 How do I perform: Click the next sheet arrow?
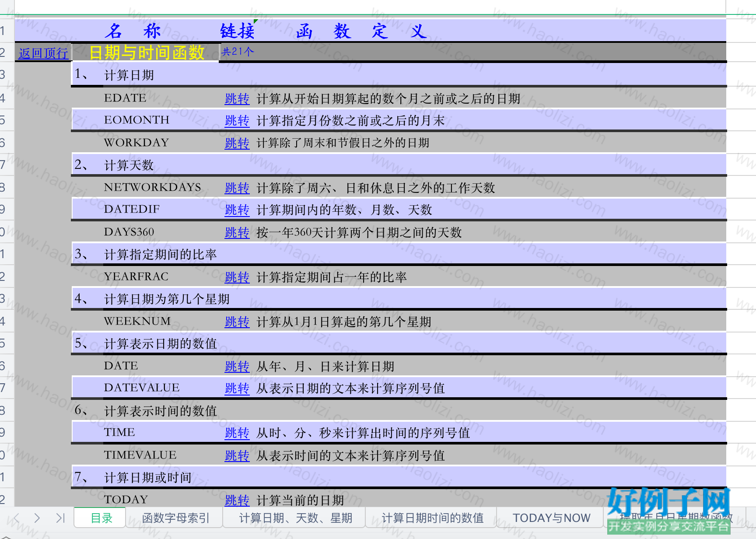[37, 518]
